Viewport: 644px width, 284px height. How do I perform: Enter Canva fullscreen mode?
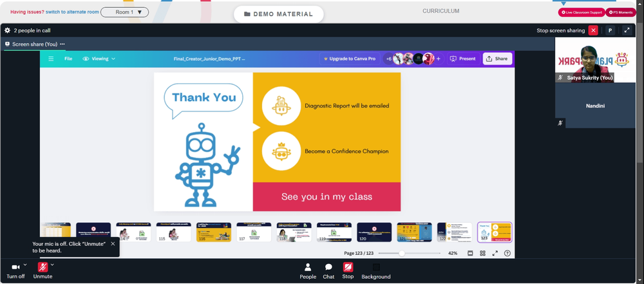(x=495, y=253)
